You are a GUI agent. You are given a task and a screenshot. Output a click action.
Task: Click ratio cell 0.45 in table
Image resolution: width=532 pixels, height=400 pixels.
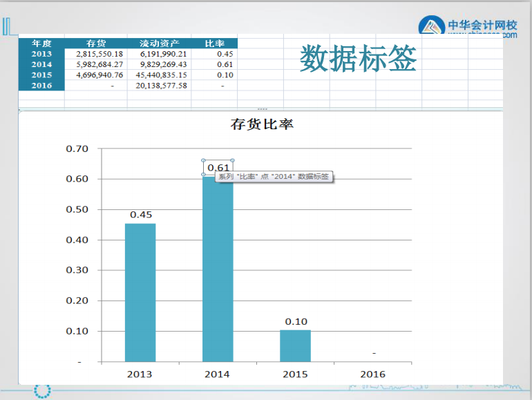(225, 54)
